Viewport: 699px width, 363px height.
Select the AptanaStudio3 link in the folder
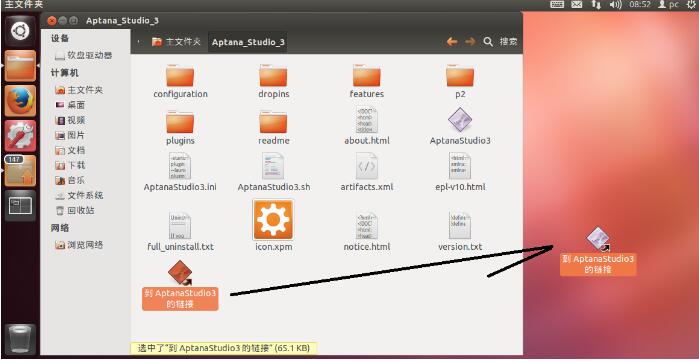(x=180, y=285)
